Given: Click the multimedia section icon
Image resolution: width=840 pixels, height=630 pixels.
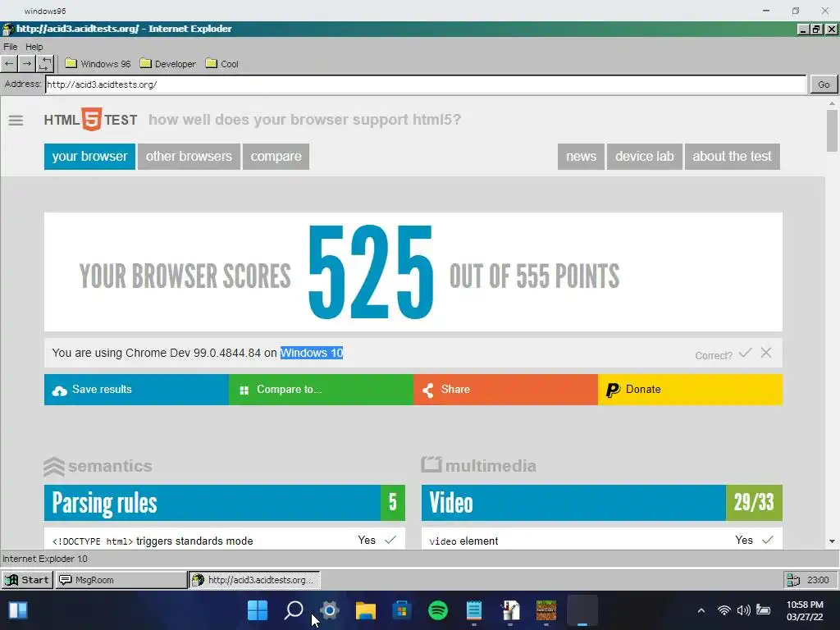Looking at the screenshot, I should [431, 464].
